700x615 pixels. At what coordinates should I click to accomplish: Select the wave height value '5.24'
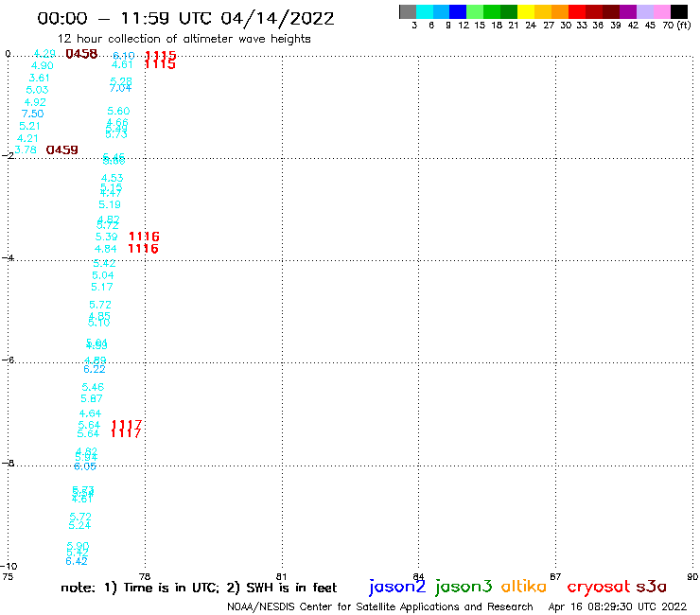(x=79, y=526)
